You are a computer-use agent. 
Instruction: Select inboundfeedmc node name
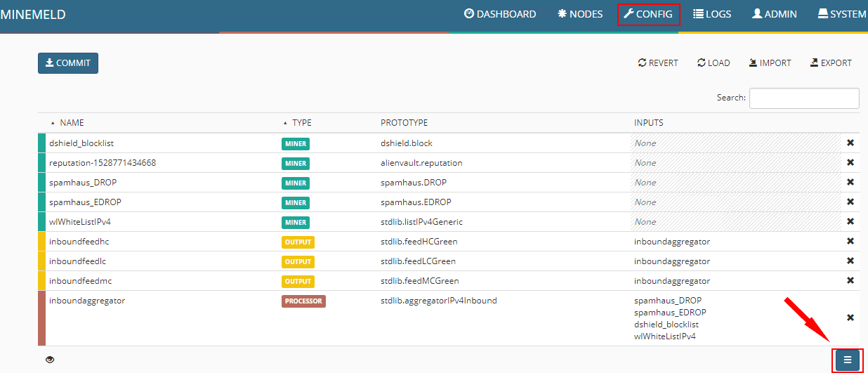click(79, 281)
